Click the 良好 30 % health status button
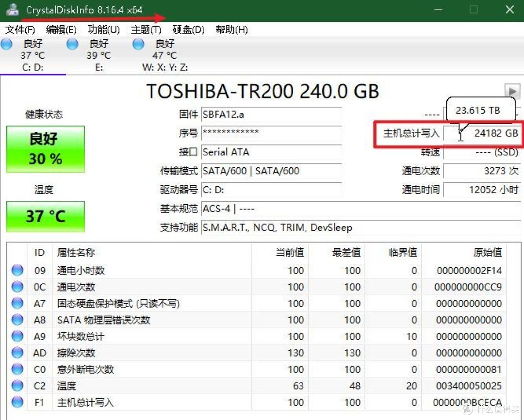This screenshot has height=420, width=524. 46,149
